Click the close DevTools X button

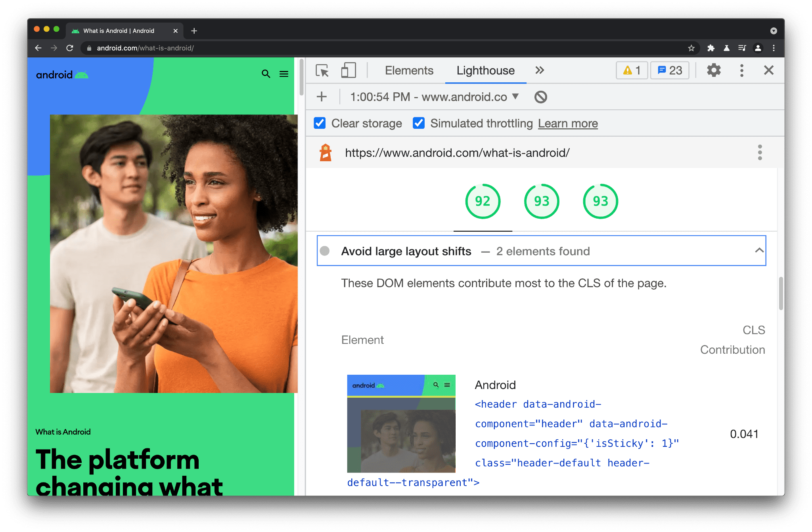click(x=769, y=71)
